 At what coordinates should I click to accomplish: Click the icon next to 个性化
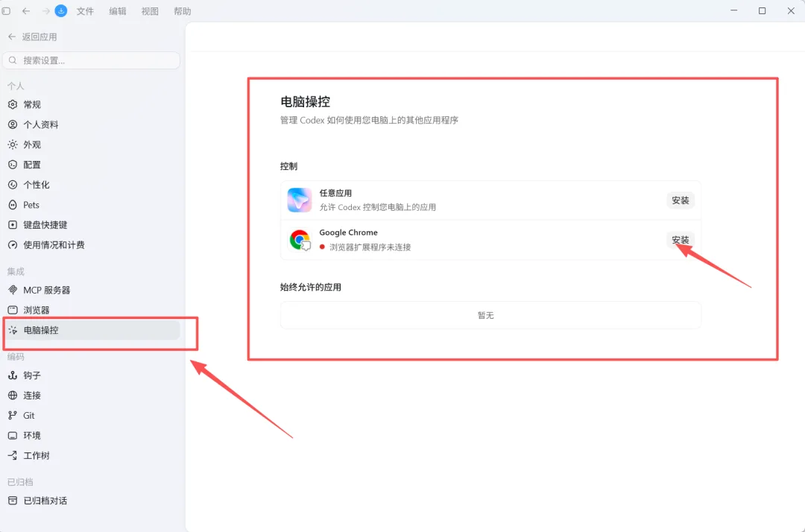coord(13,185)
